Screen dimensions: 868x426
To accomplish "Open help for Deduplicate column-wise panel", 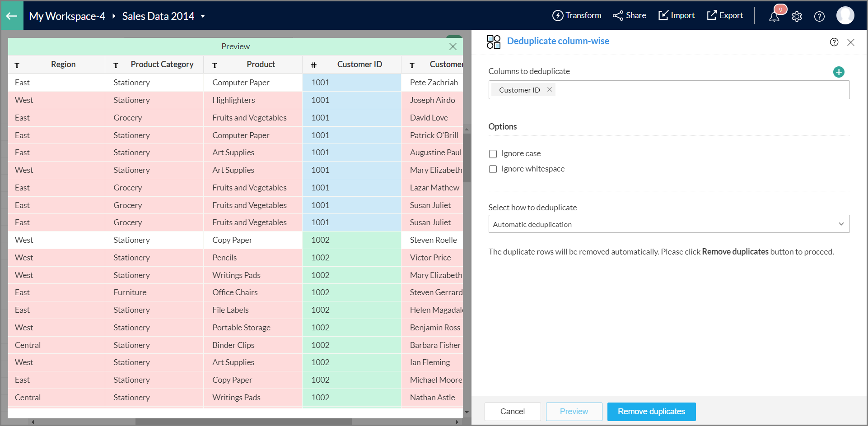I will click(834, 42).
